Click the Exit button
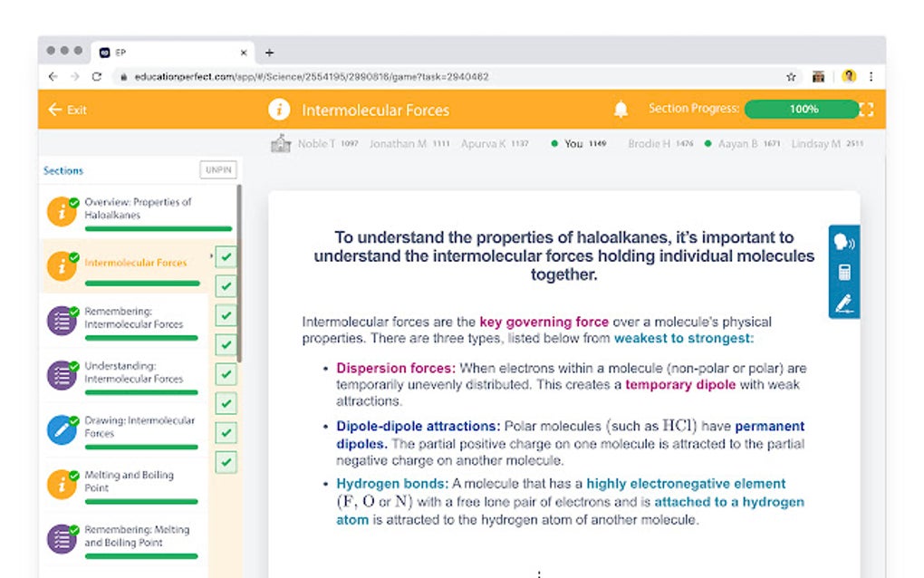Viewport: 924px width, 578px height. point(68,109)
